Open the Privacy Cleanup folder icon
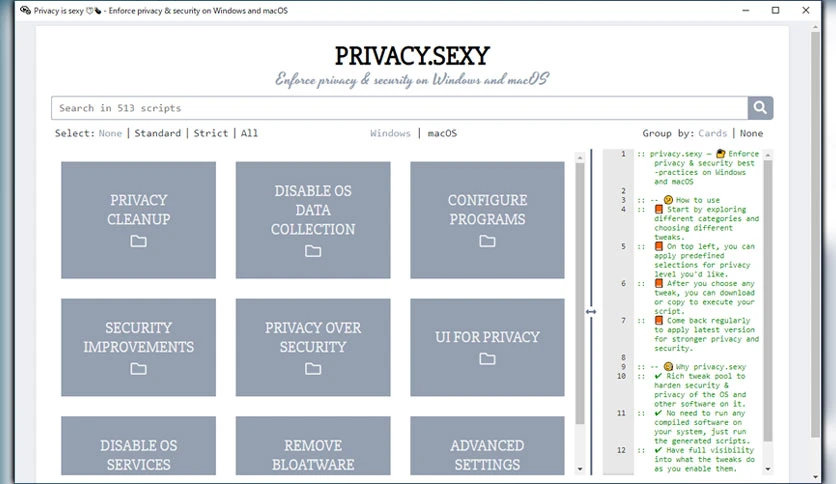This screenshot has height=484, width=836. (139, 241)
